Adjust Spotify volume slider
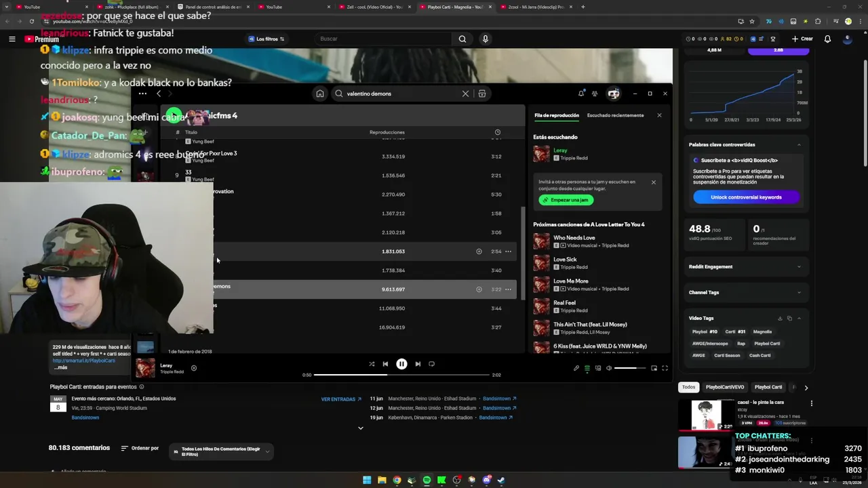Image resolution: width=868 pixels, height=488 pixels. click(630, 368)
